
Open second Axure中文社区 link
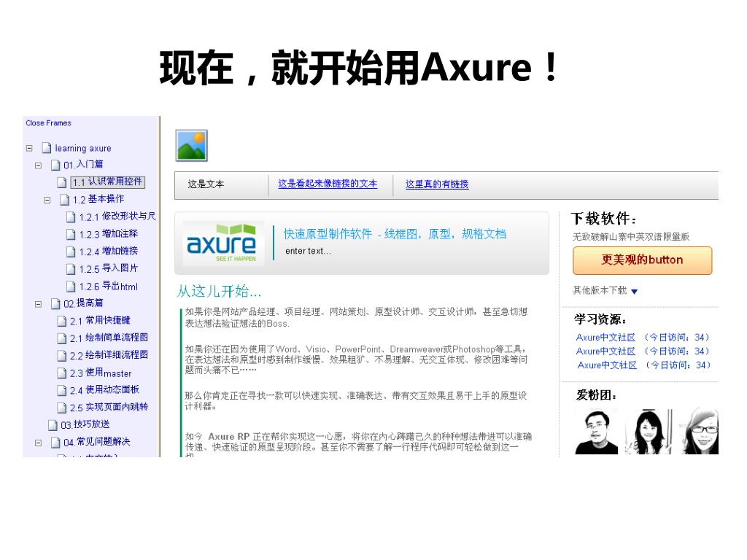pos(605,351)
